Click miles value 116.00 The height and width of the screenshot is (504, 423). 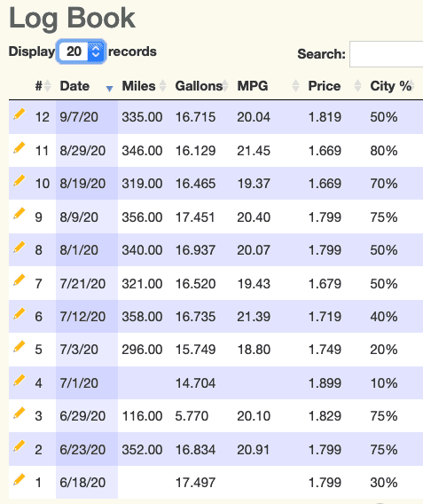click(x=142, y=416)
